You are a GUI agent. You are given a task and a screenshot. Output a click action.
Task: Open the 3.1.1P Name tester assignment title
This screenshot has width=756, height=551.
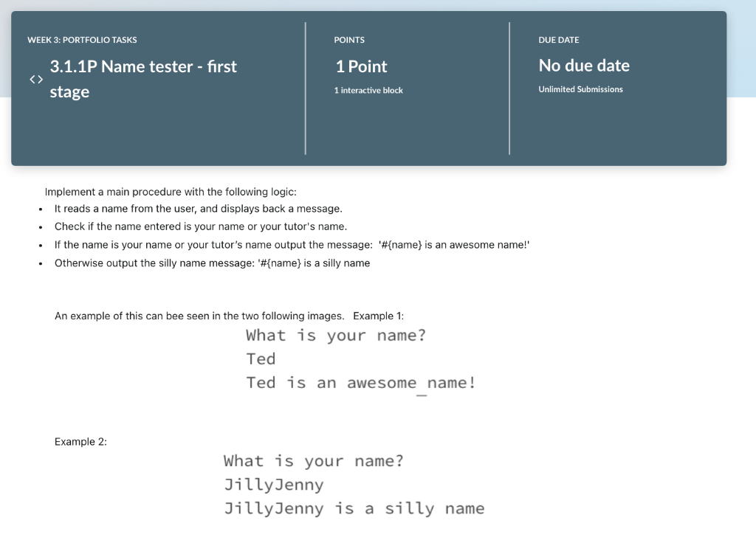pos(142,78)
